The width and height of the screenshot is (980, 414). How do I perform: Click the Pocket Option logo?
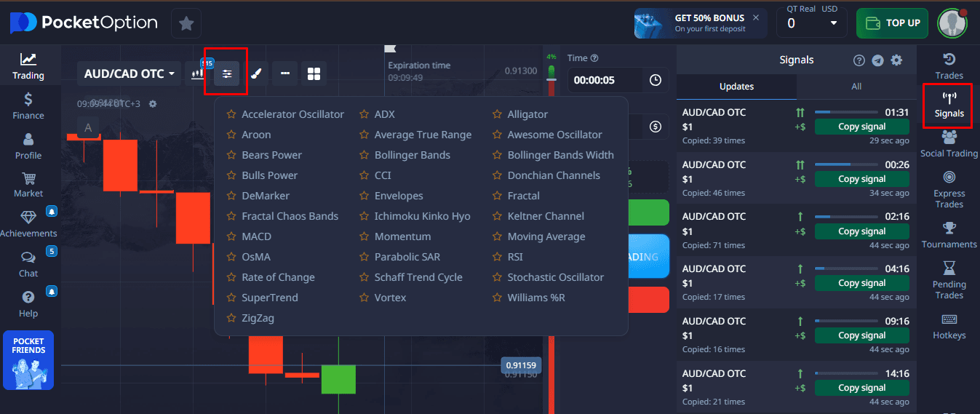pos(84,23)
